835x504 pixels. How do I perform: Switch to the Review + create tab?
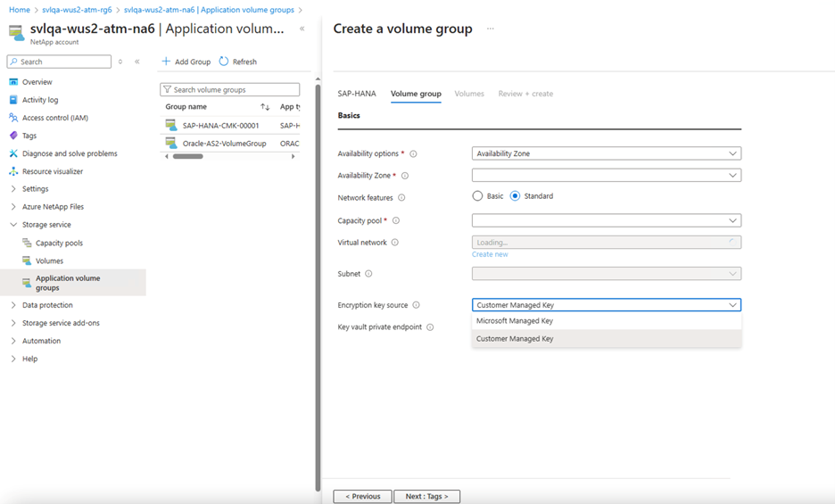(x=525, y=94)
